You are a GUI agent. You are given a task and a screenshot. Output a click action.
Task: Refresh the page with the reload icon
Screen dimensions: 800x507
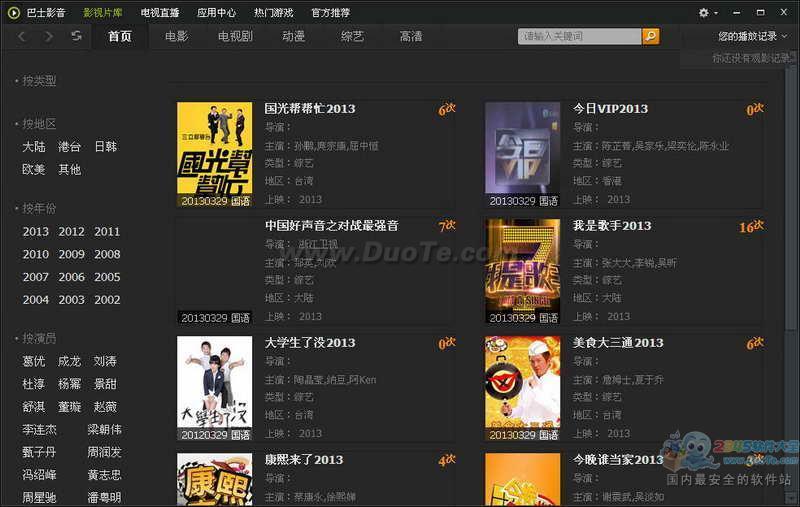[76, 36]
